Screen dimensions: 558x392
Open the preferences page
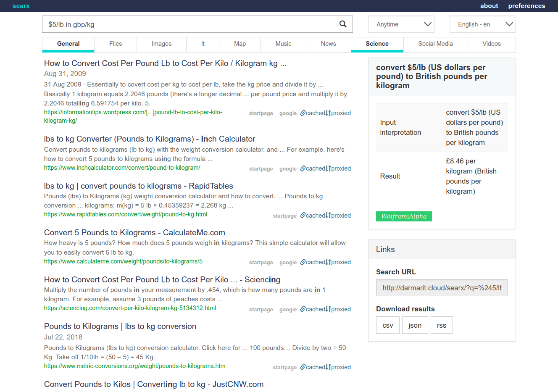click(x=526, y=6)
